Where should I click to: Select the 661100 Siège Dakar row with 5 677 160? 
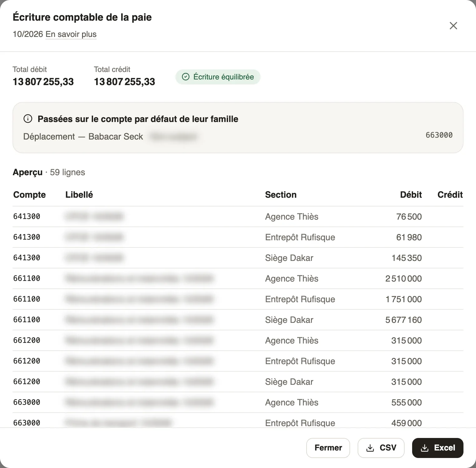pos(238,320)
